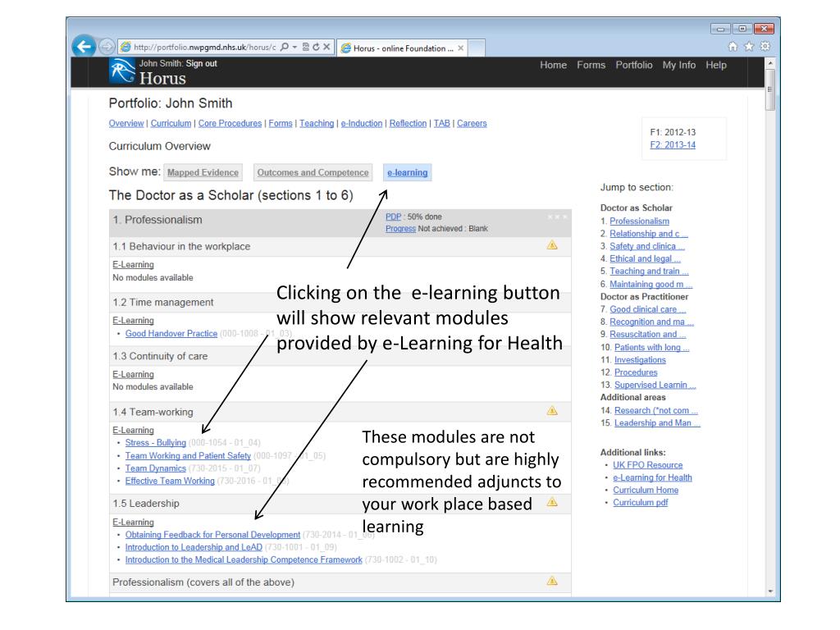This screenshot has width=840, height=630.
Task: Click warning triangle beside 1.5 Leadership
Action: [x=552, y=502]
